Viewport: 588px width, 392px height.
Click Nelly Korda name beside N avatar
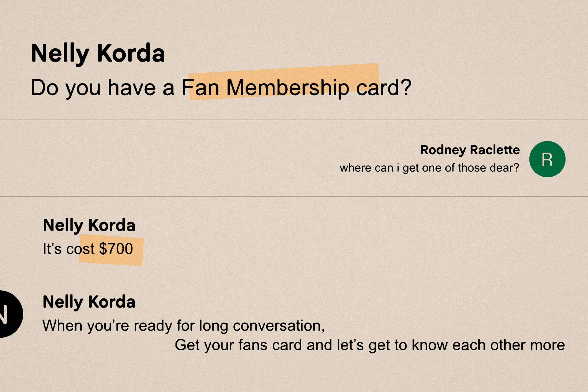point(89,302)
